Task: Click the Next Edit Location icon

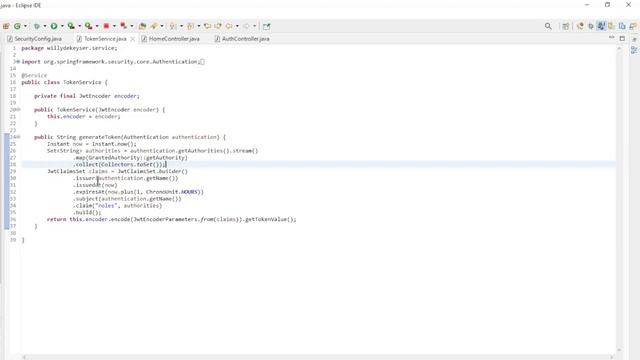Action: (218, 26)
